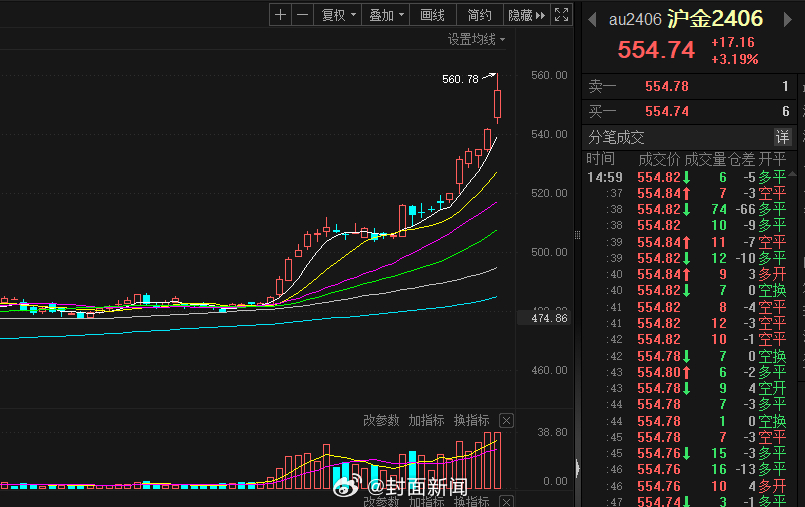Click the 开平 column header
The image size is (805, 507).
[x=772, y=159]
